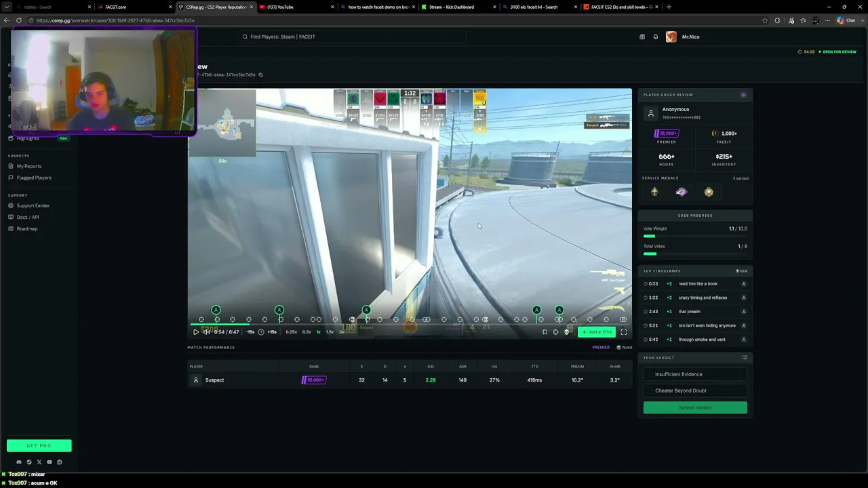Screen dimensions: 868x488
Task: Switch to the 3100 elo faceit lvl Search tab
Action: (x=539, y=7)
